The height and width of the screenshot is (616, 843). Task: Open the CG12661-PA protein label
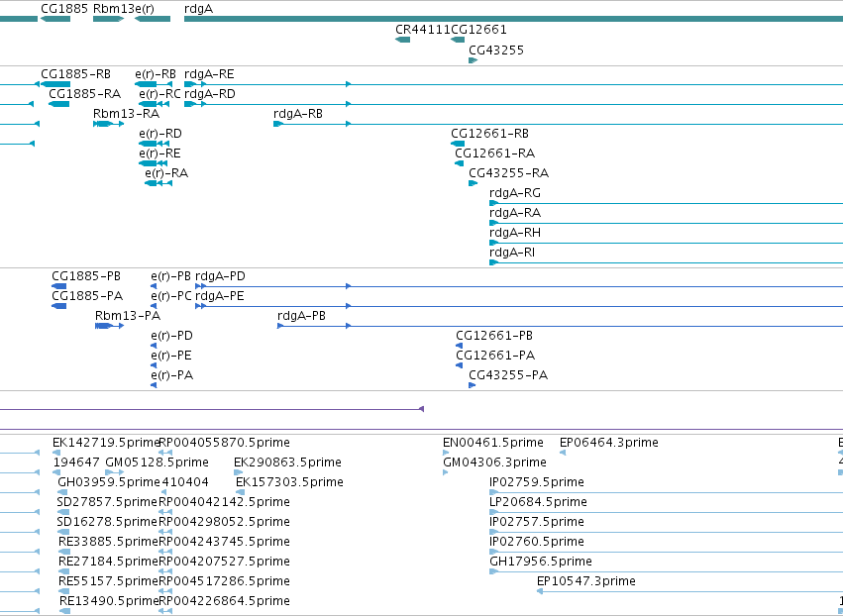coord(495,356)
